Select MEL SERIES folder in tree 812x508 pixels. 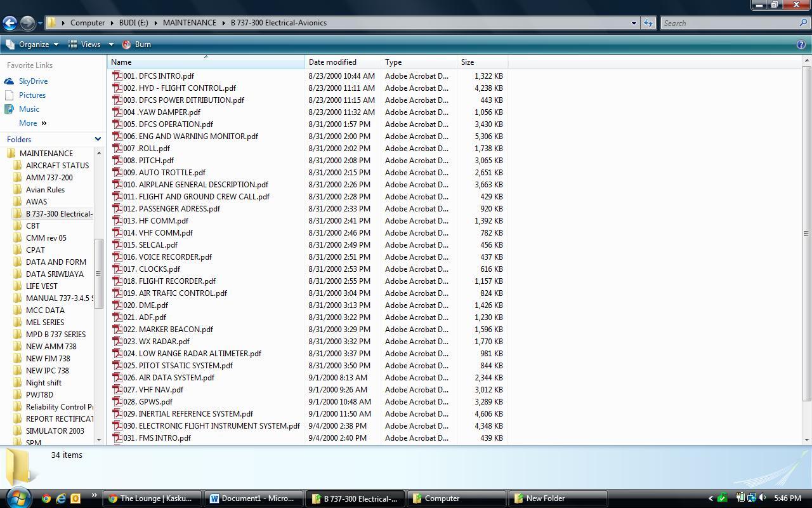tap(44, 323)
